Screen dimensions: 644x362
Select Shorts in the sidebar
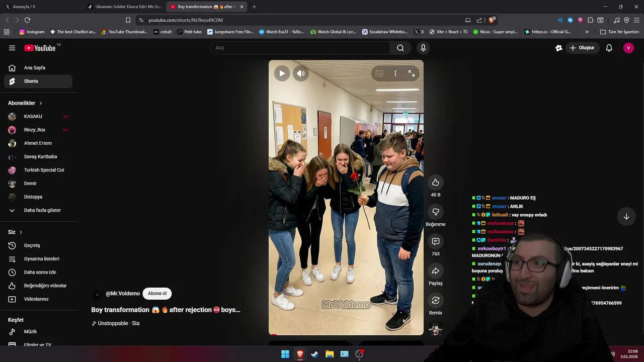(x=38, y=81)
